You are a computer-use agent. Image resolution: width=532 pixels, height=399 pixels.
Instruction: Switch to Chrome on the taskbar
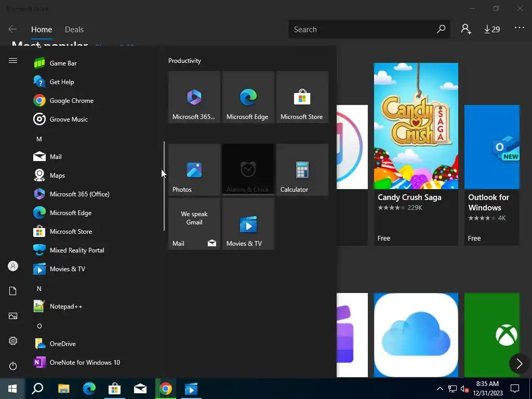tap(166, 389)
